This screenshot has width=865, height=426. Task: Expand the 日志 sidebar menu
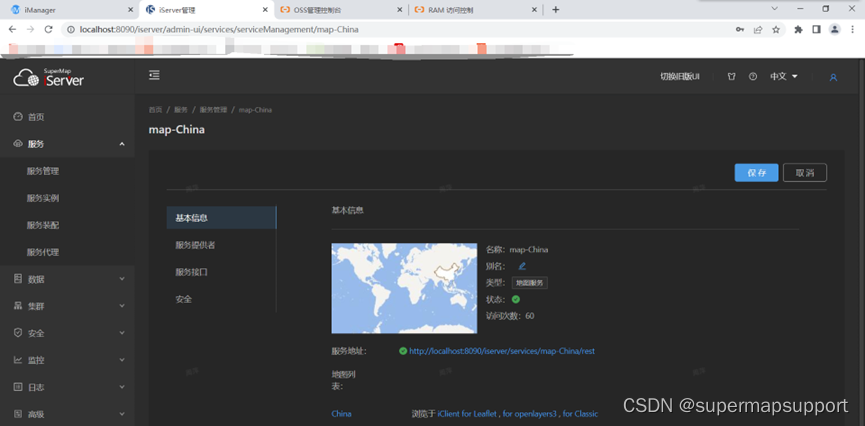point(122,387)
